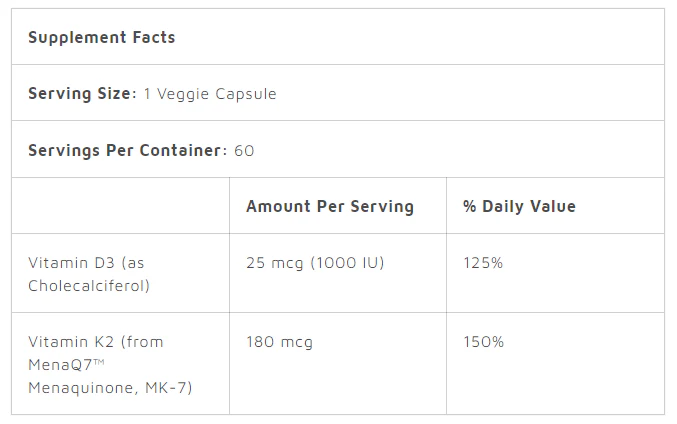
Task: Click the Cholecalciferol text
Action: coord(89,286)
